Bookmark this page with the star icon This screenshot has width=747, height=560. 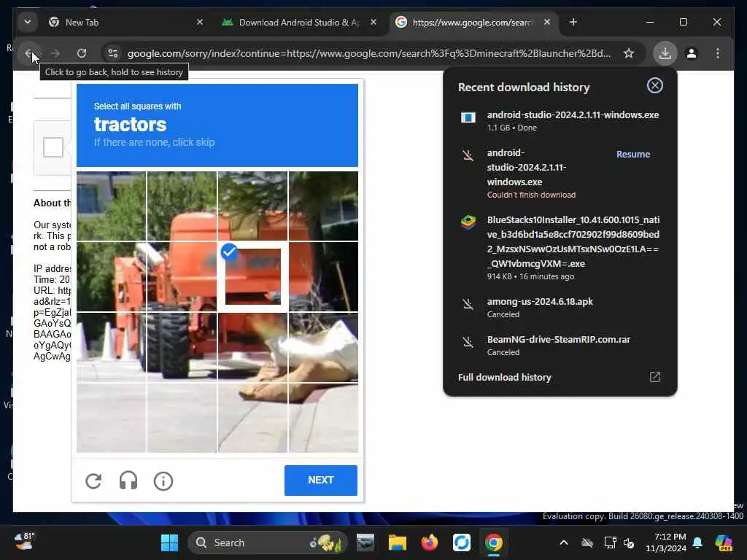[629, 53]
